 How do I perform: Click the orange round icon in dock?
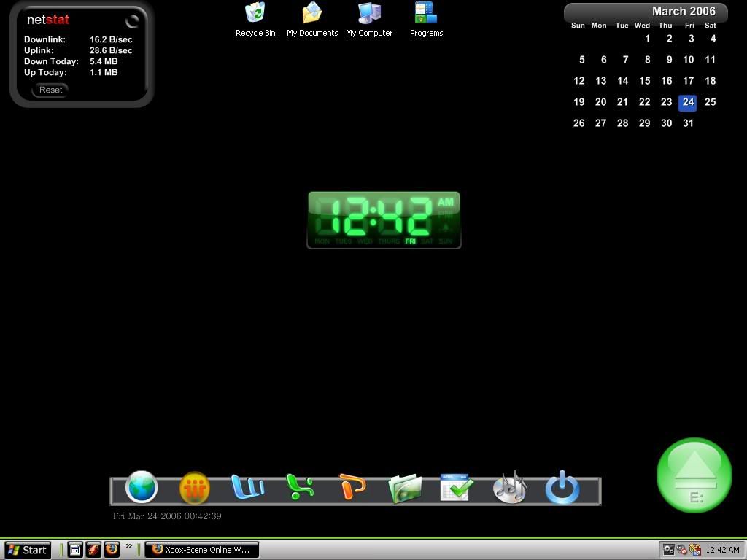pos(194,488)
